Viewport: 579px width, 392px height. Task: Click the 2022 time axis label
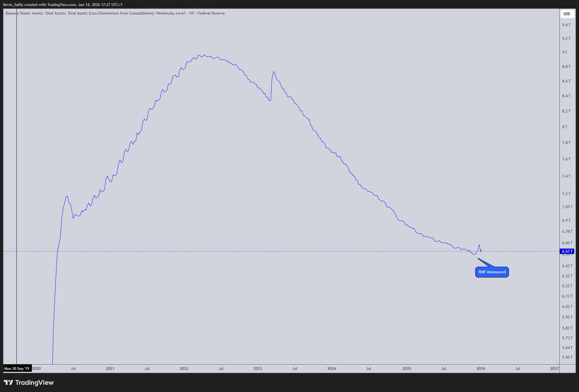coord(184,368)
